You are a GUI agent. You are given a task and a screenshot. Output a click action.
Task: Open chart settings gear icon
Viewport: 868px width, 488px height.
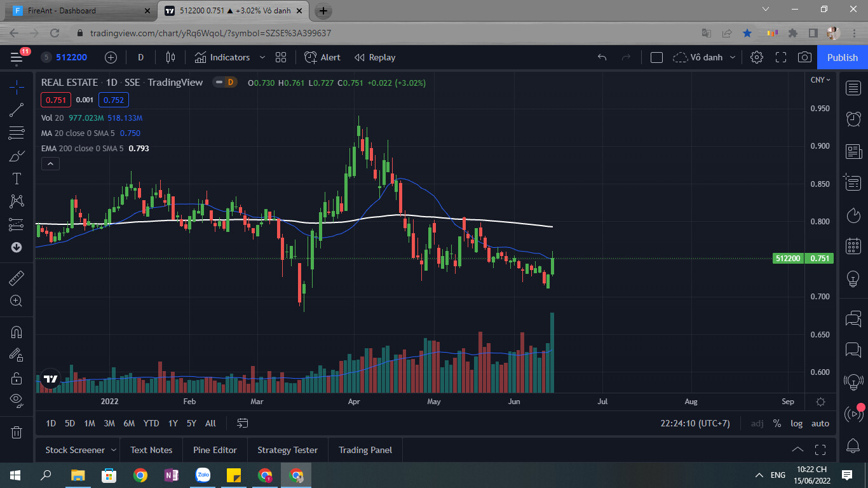[756, 57]
